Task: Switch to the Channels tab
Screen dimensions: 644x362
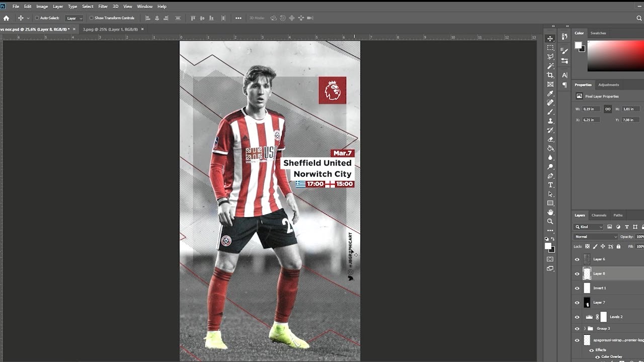Action: pyautogui.click(x=599, y=215)
